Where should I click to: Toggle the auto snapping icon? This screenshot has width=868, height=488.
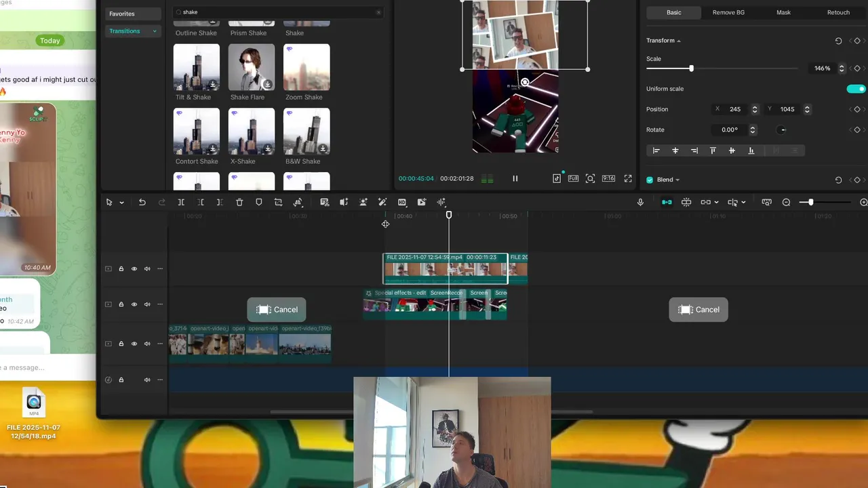(x=686, y=202)
